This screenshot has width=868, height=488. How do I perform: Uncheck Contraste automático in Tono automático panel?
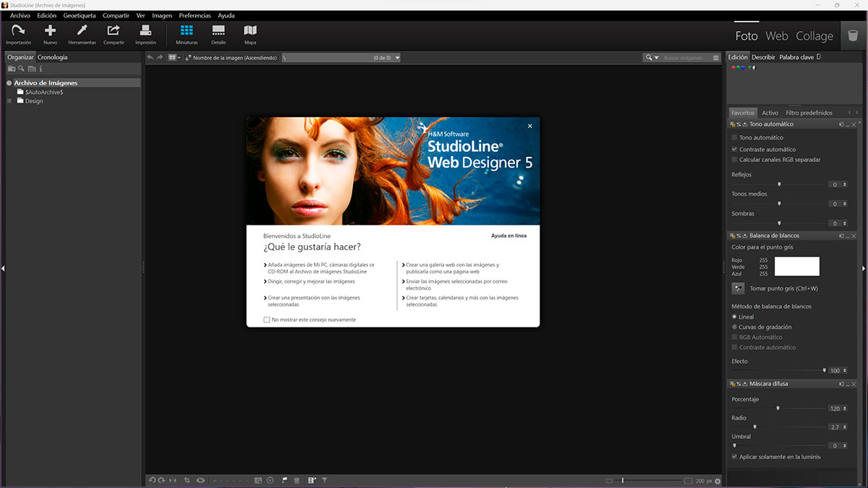735,149
